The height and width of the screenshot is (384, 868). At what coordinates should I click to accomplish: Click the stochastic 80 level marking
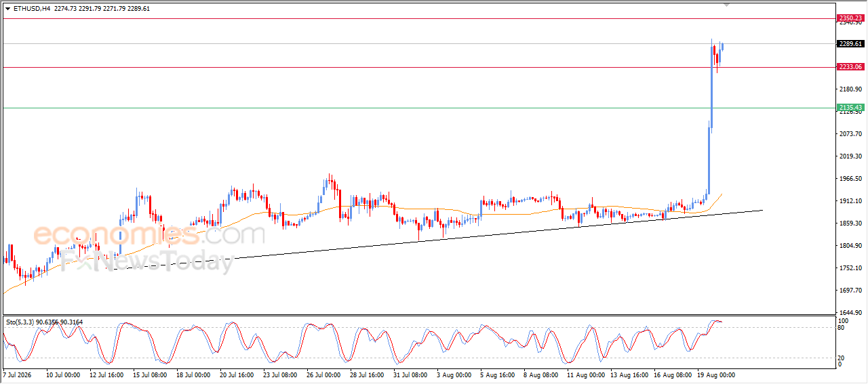842,328
